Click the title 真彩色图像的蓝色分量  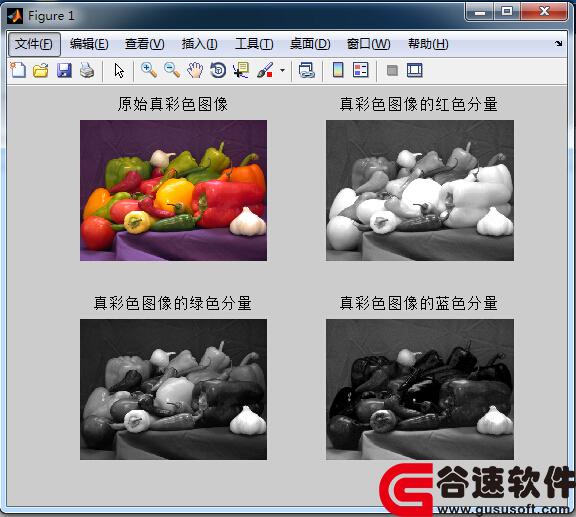[418, 304]
